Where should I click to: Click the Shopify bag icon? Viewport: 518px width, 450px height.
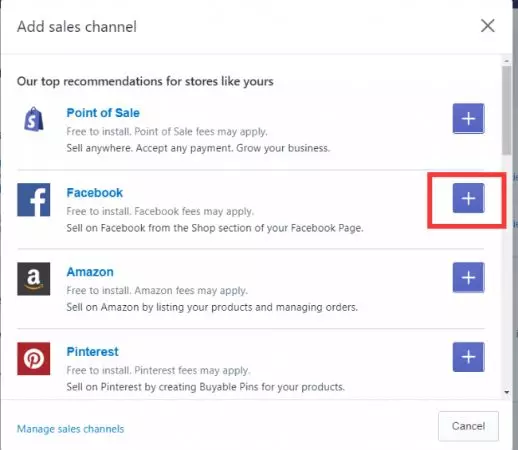[x=34, y=119]
